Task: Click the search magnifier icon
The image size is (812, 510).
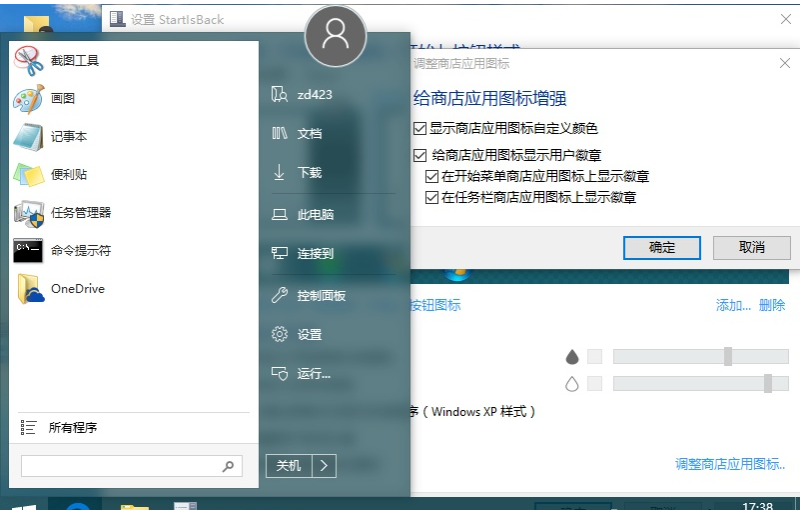Action: point(228,467)
